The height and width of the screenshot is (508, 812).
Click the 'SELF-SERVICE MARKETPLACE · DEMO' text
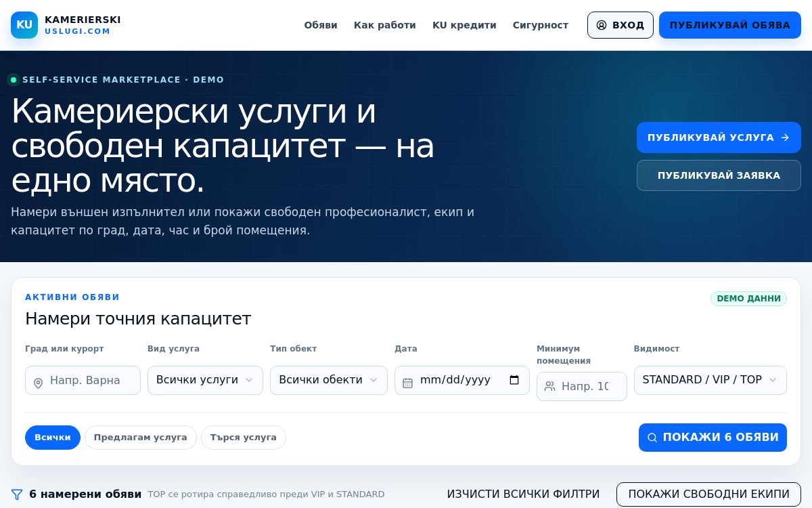(123, 80)
